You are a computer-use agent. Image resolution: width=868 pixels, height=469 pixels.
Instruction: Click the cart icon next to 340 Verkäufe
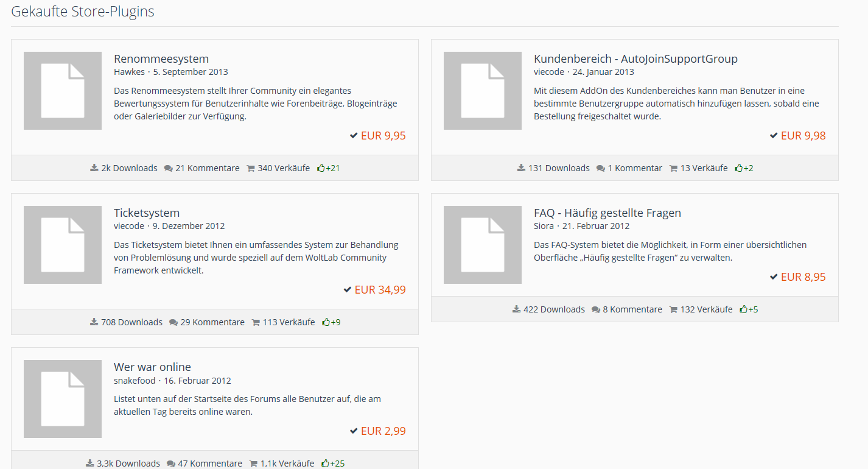click(x=251, y=168)
